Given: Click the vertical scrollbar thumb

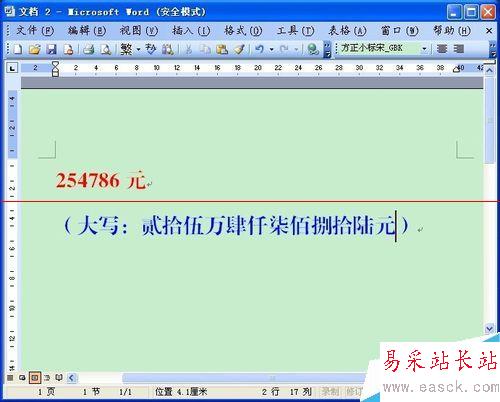Looking at the screenshot, I should pyautogui.click(x=489, y=119).
